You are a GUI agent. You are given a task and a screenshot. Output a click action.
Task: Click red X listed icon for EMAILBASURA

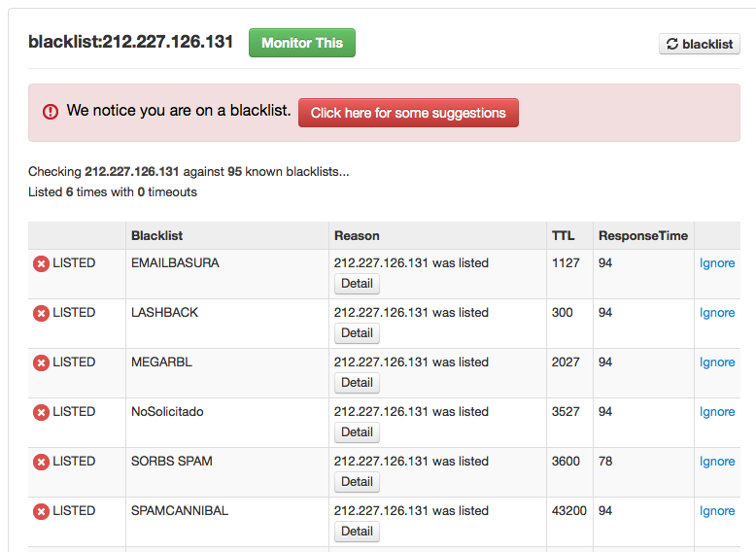coord(41,263)
